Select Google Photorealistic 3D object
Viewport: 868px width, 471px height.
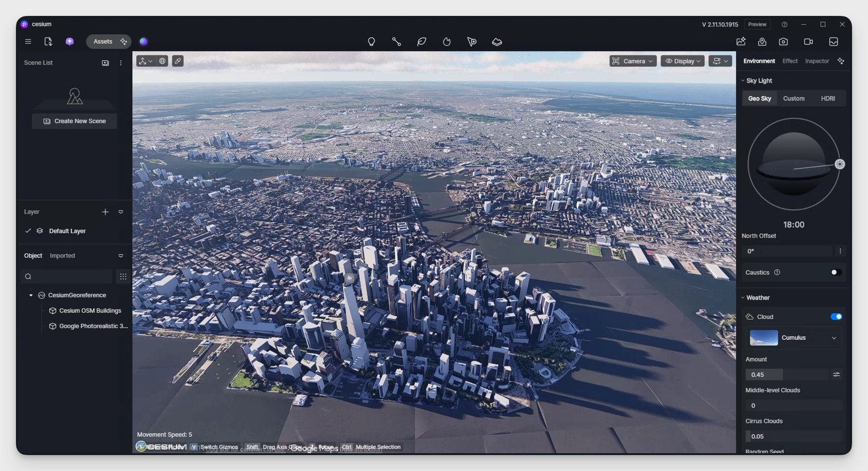93,326
